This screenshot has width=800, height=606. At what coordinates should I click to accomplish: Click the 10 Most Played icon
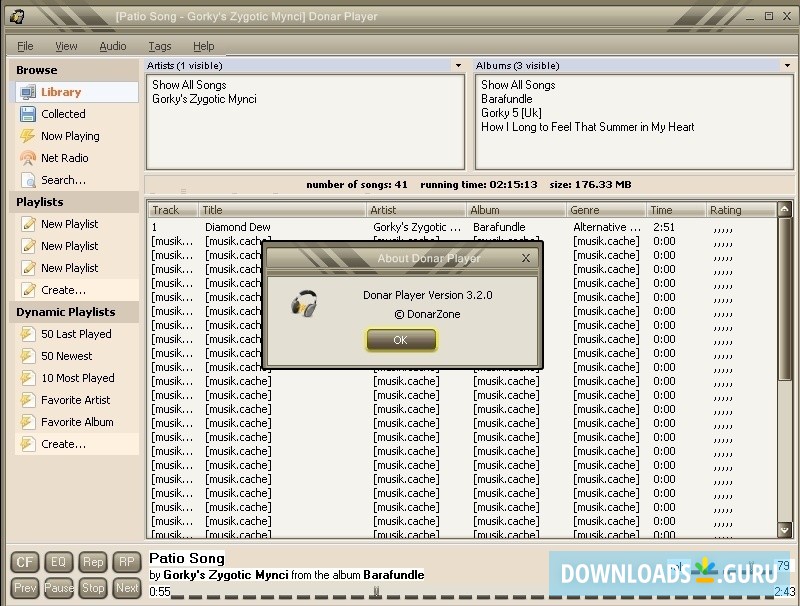coord(28,378)
